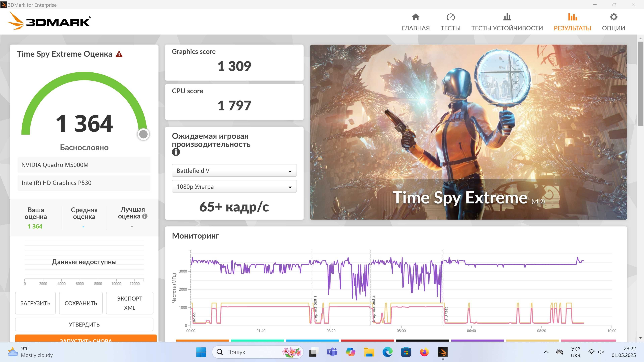Open Copilot from the taskbar
The width and height of the screenshot is (644, 362).
point(350,352)
